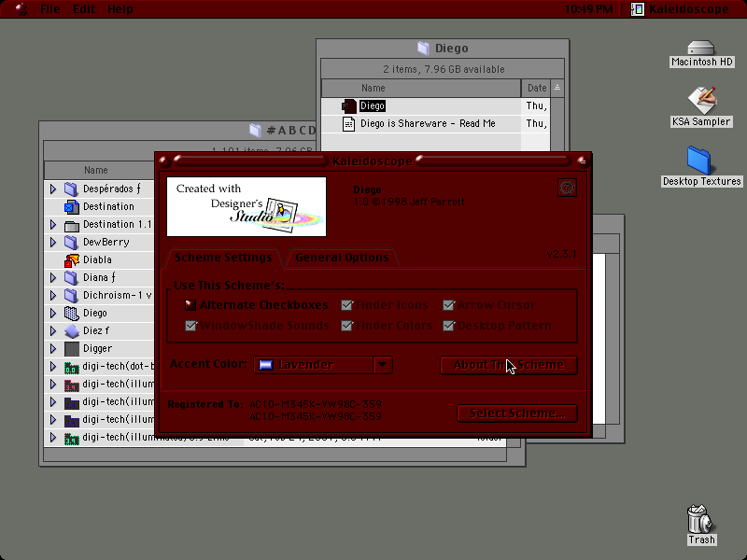Image resolution: width=747 pixels, height=560 pixels.
Task: Click the About This Scheme button
Action: click(x=509, y=365)
